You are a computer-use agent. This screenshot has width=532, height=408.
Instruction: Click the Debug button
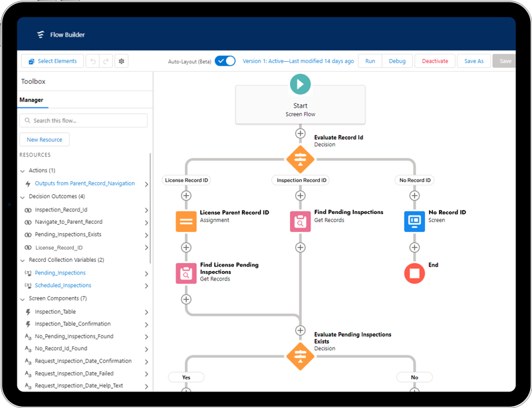(x=397, y=61)
